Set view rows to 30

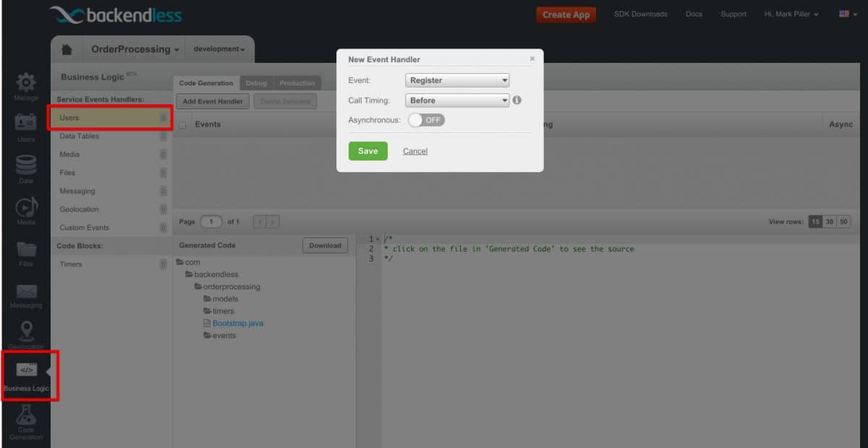[x=830, y=221]
